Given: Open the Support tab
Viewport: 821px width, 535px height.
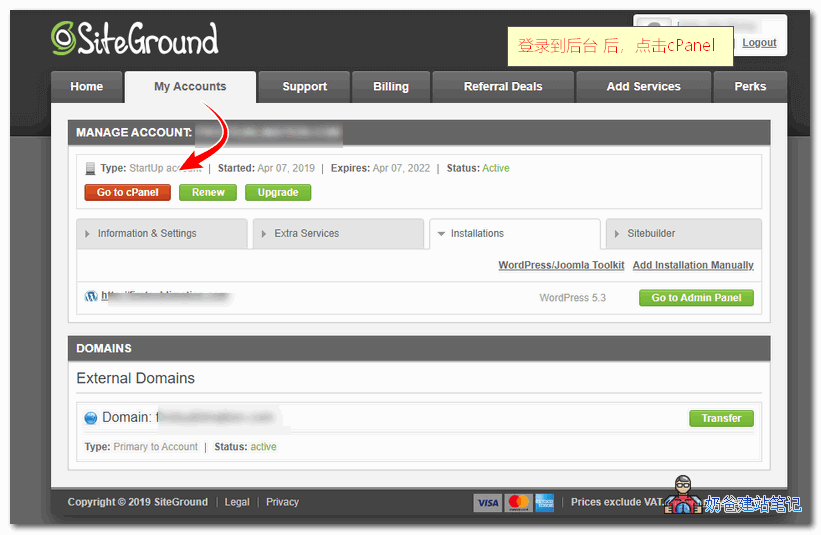Looking at the screenshot, I should tap(304, 87).
